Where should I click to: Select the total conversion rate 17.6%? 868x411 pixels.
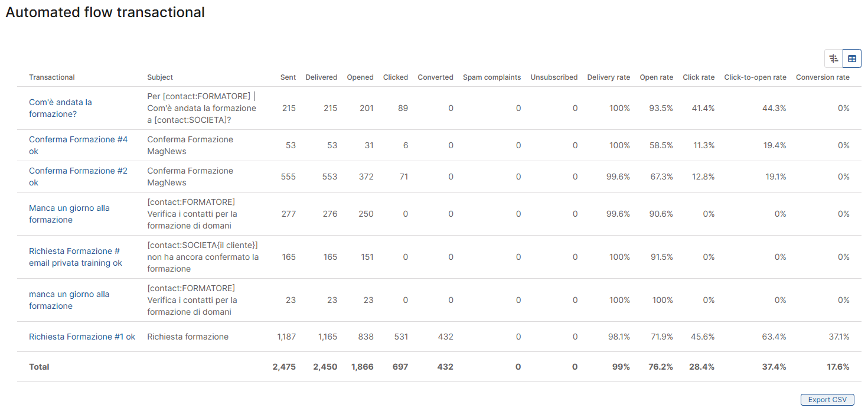[x=838, y=367]
